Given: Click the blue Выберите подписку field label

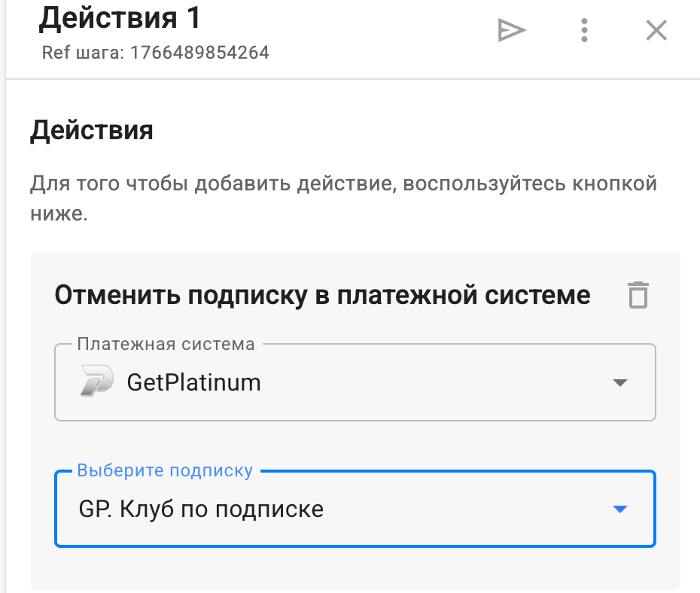Looking at the screenshot, I should click(x=165, y=471).
